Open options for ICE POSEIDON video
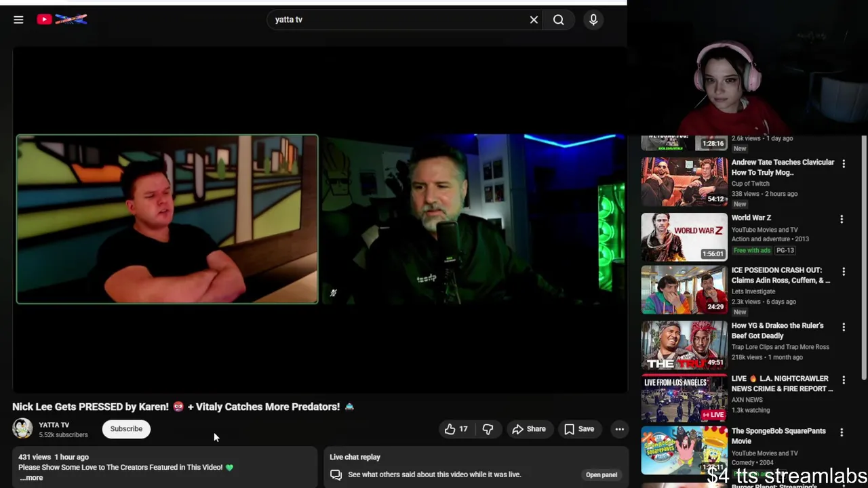868x488 pixels. pyautogui.click(x=844, y=272)
